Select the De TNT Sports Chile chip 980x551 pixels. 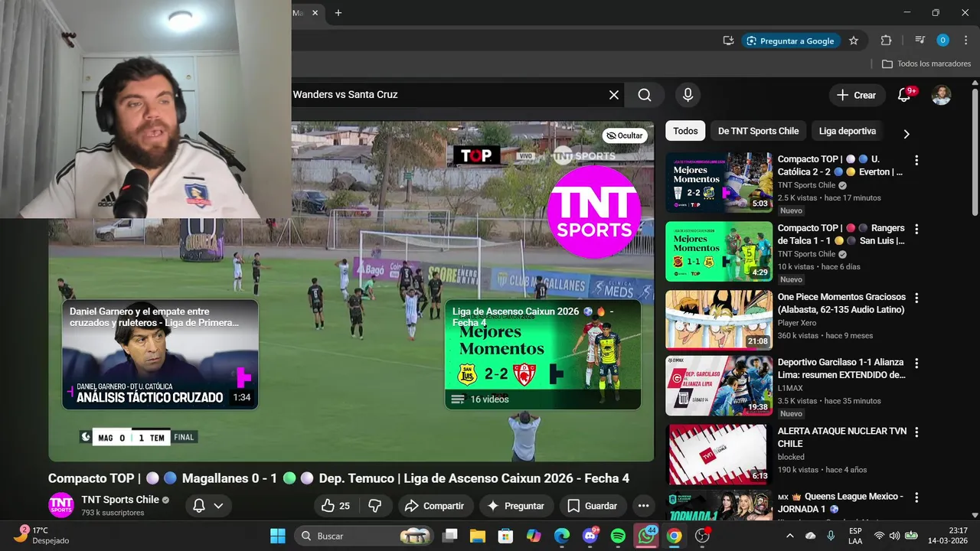pos(758,131)
